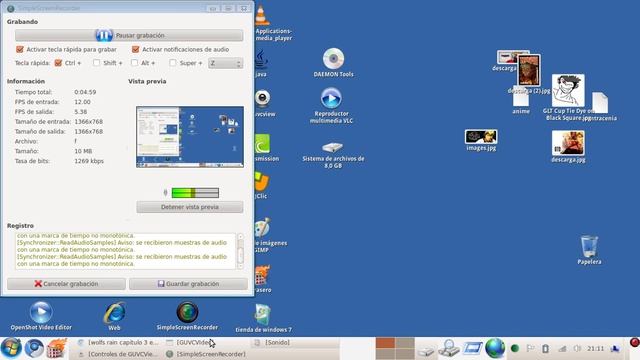Select the anime file icon
The height and width of the screenshot is (360, 640).
click(521, 98)
